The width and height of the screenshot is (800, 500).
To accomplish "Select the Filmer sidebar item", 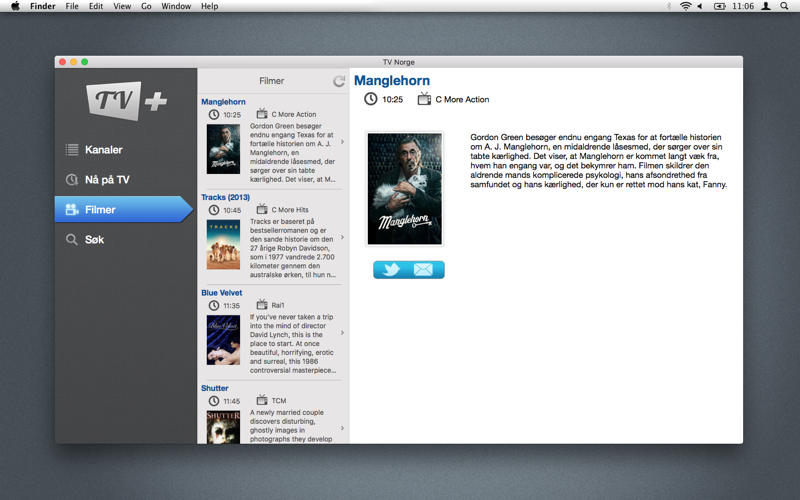I will pos(124,210).
